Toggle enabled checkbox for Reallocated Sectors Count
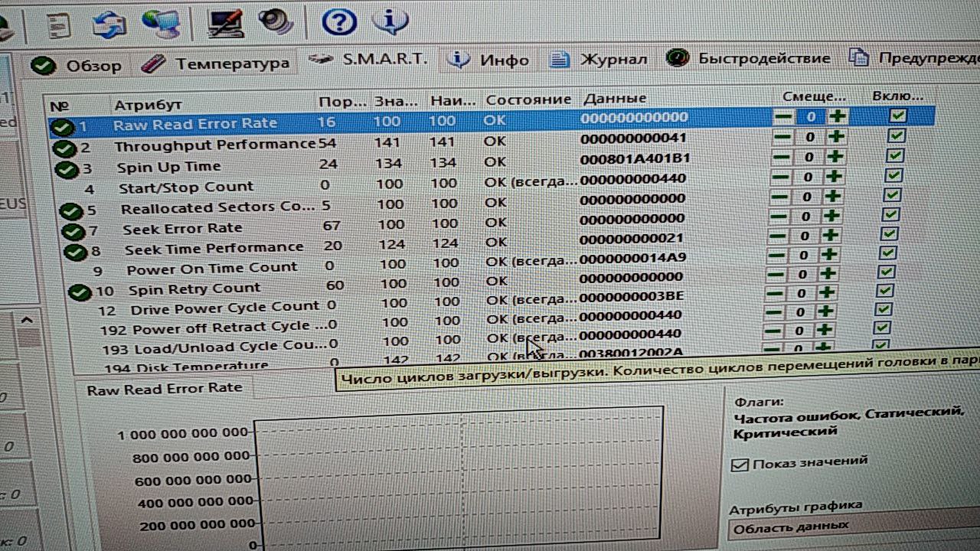 tap(890, 196)
